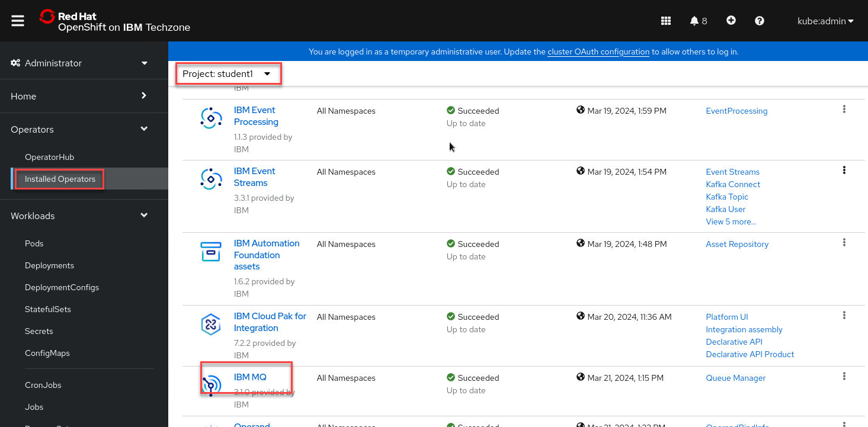The image size is (868, 427).
Task: Expand the kube:admin user menu
Action: click(825, 21)
